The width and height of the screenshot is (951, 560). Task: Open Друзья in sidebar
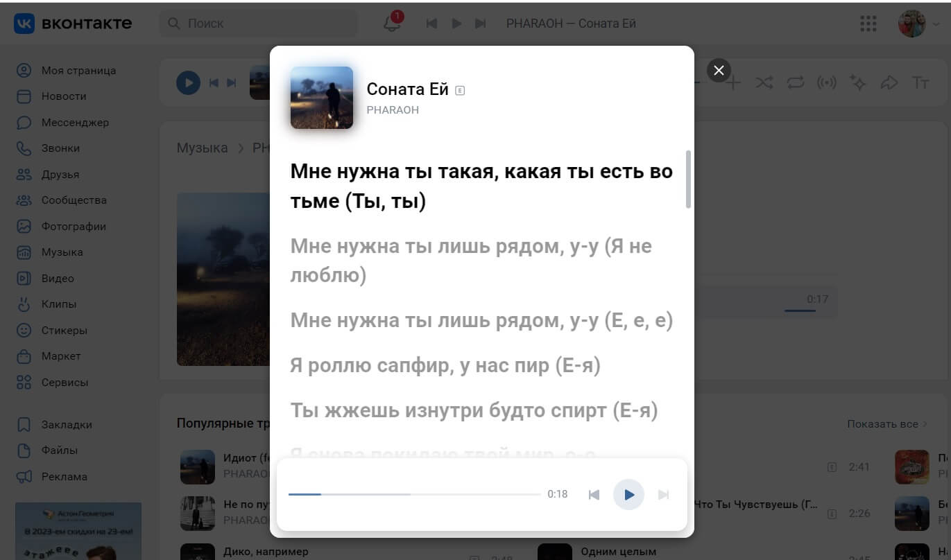click(48, 175)
